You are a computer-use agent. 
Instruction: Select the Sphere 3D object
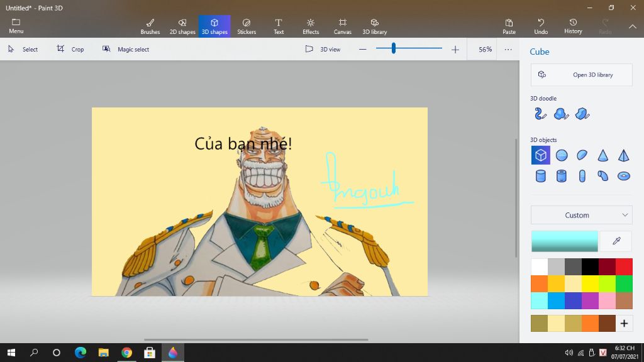click(x=562, y=155)
